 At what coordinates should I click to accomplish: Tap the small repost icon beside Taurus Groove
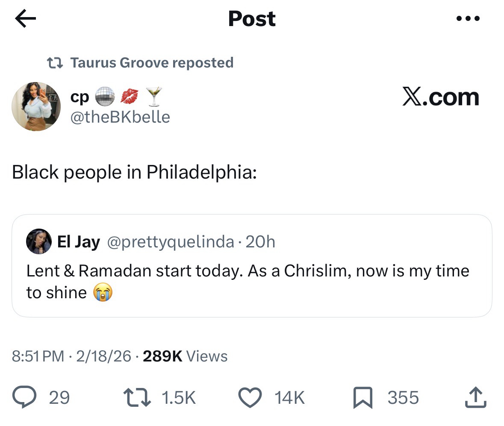point(55,63)
